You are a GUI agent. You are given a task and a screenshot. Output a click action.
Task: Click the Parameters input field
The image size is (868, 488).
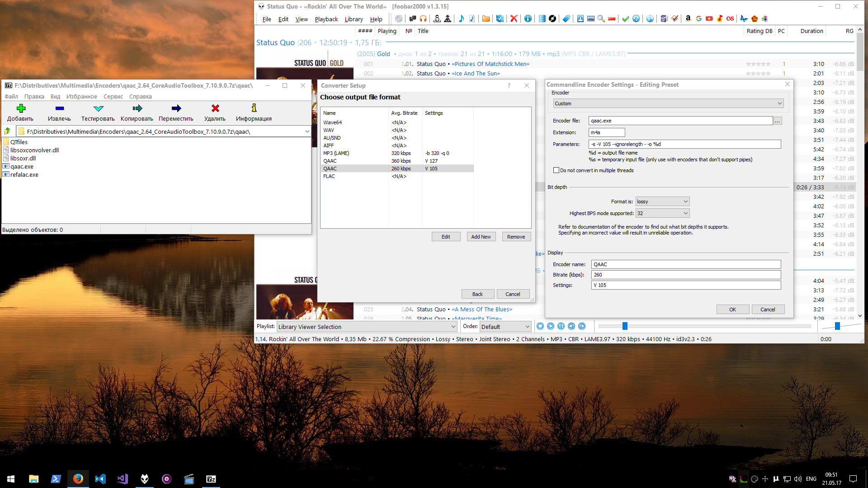[685, 144]
